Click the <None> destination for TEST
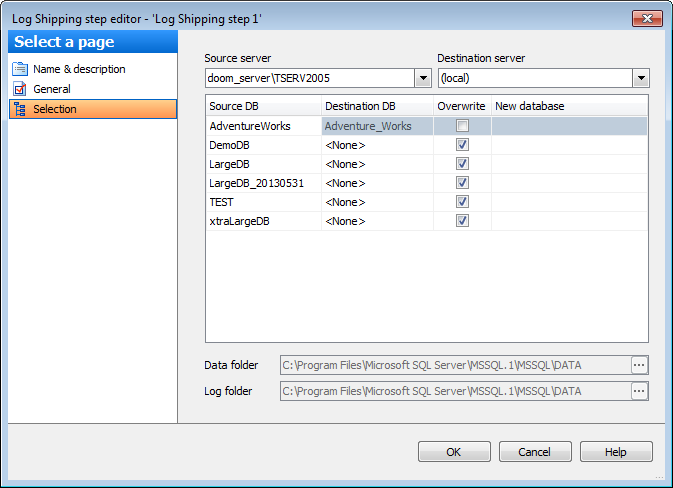 (x=377, y=202)
